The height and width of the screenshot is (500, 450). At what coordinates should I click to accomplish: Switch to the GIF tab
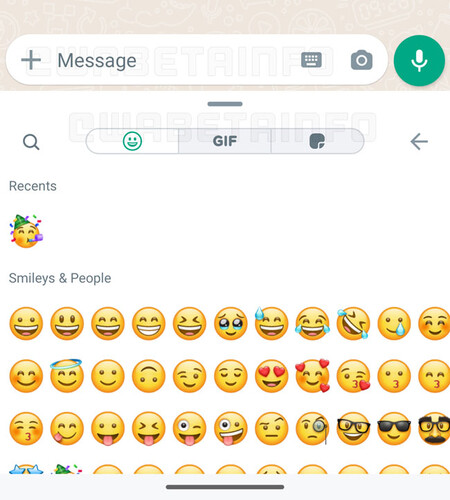point(225,141)
